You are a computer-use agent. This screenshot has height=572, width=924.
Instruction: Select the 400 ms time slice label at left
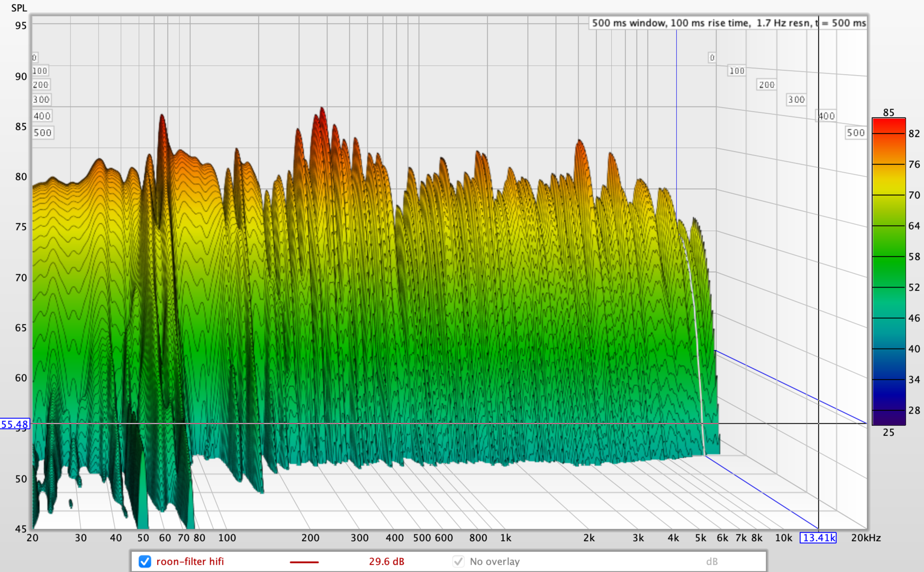42,116
